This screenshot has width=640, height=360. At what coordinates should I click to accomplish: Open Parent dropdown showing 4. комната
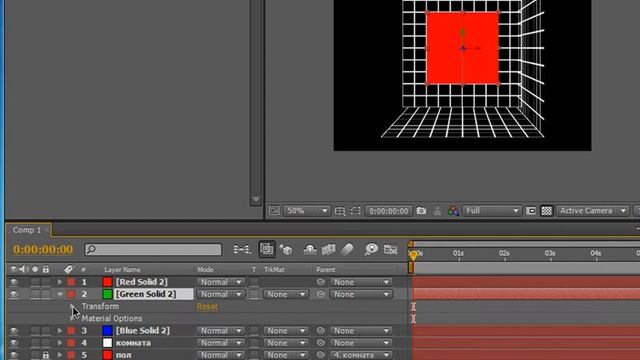coord(361,355)
